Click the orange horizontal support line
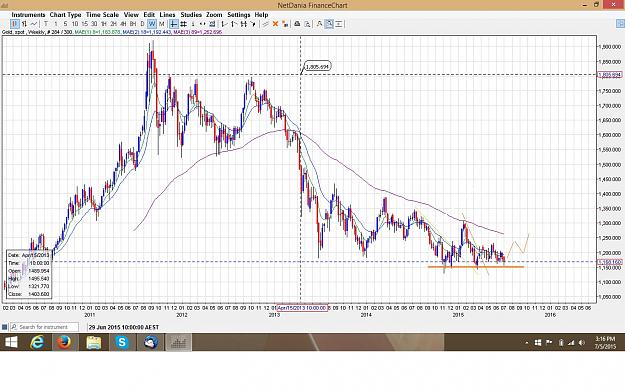The width and height of the screenshot is (625, 392). 476,266
